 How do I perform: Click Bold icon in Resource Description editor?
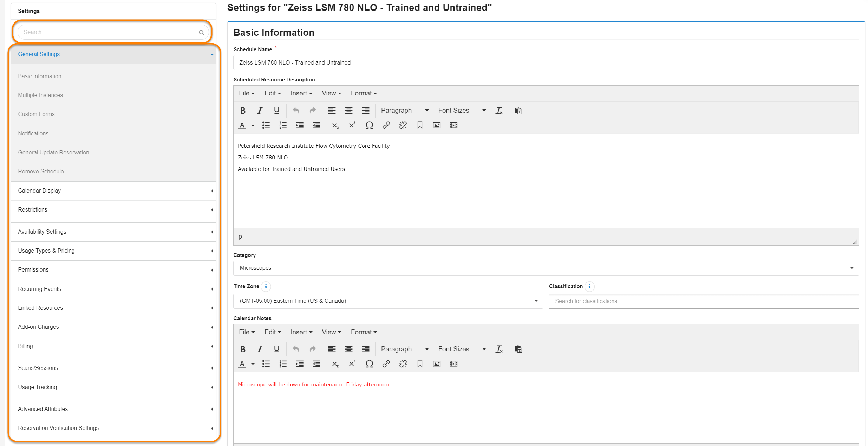click(x=243, y=111)
